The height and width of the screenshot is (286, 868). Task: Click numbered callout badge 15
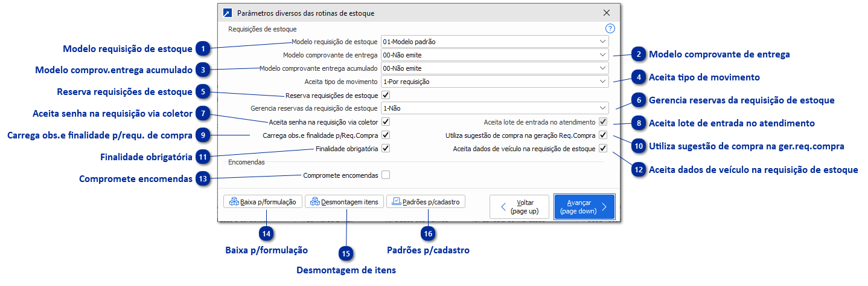click(x=346, y=253)
